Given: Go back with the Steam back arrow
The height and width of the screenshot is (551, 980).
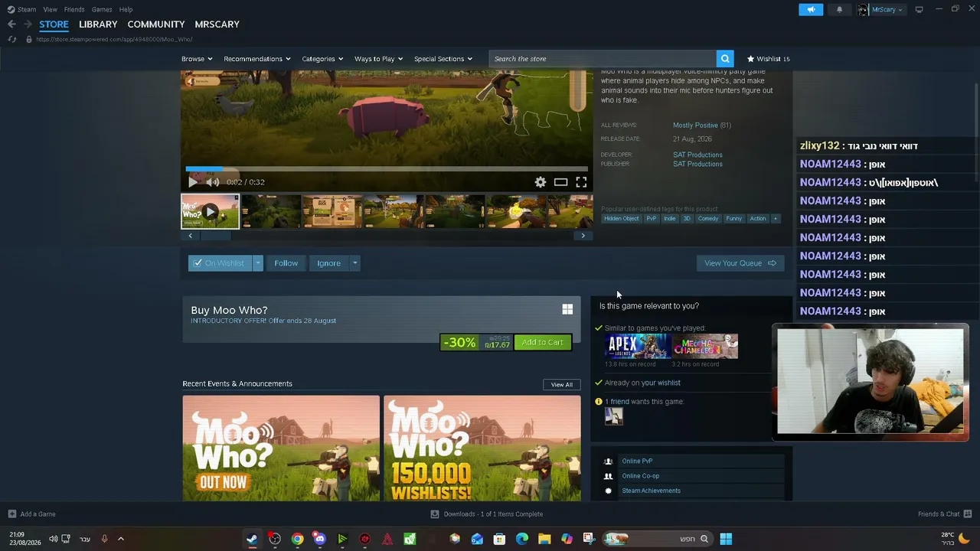Looking at the screenshot, I should pos(11,24).
